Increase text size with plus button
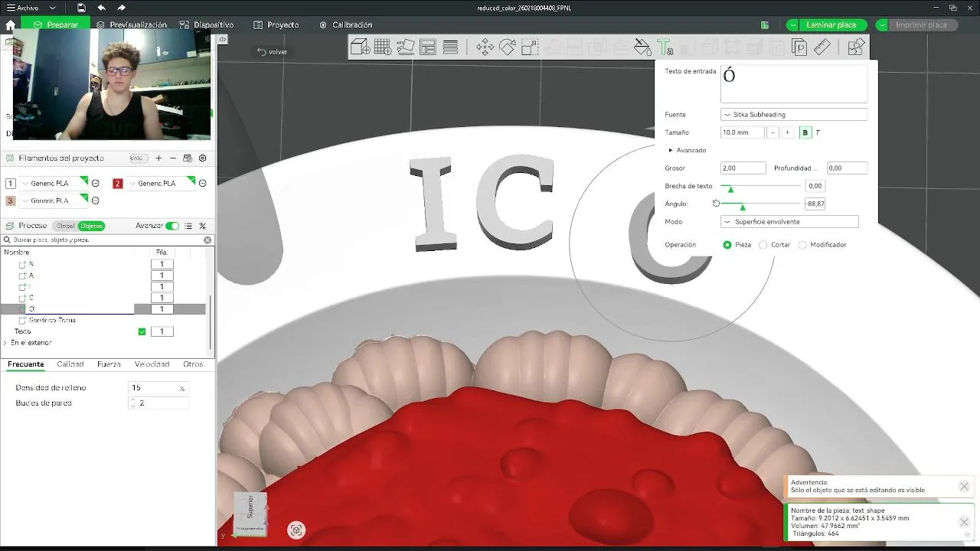The image size is (980, 551). click(x=787, y=132)
